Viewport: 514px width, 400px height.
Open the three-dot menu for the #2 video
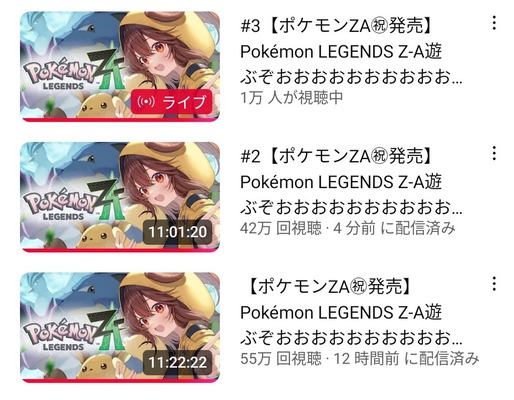pyautogui.click(x=494, y=153)
